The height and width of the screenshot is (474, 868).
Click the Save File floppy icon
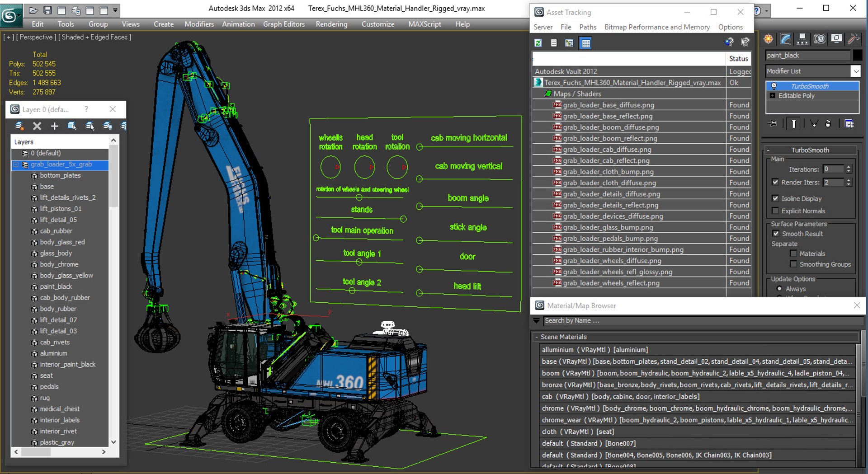click(47, 10)
